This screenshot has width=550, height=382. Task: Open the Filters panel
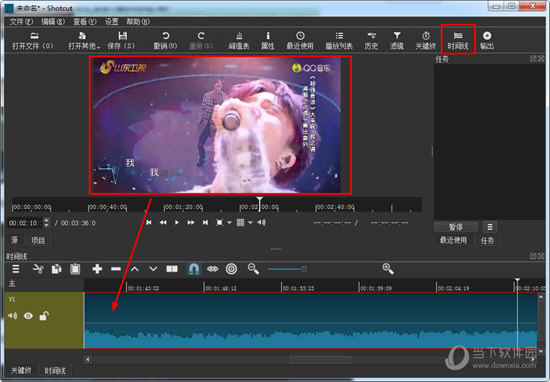(397, 40)
